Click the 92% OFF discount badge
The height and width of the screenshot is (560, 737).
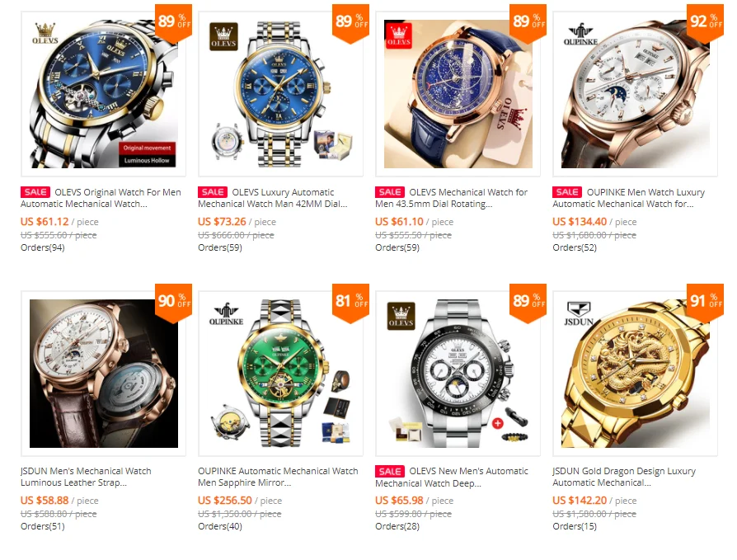(x=705, y=22)
